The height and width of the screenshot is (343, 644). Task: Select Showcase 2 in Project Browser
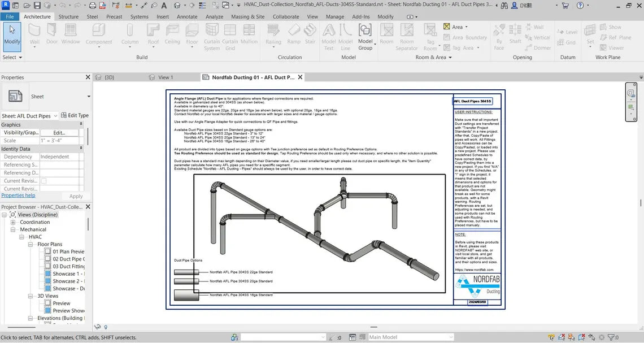(x=68, y=281)
